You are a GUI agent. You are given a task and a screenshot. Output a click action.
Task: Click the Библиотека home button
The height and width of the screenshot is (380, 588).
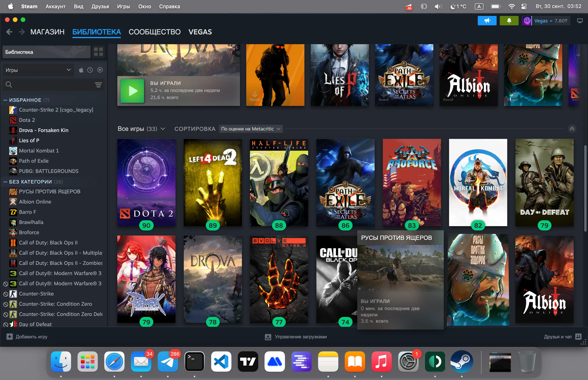[46, 52]
